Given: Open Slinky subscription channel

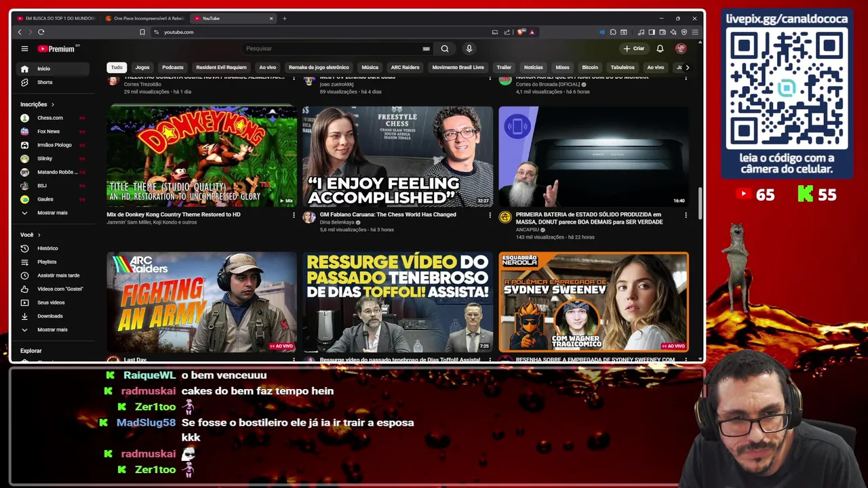Looking at the screenshot, I should (54, 159).
